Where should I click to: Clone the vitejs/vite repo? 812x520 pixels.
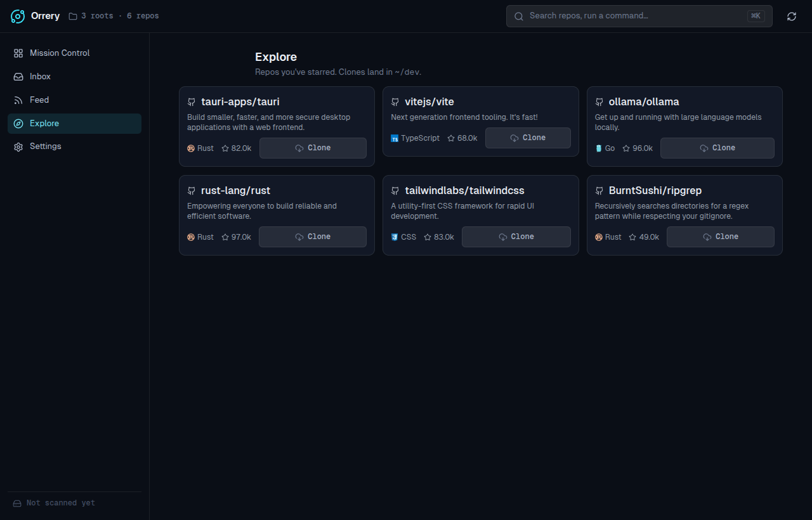[x=528, y=138]
